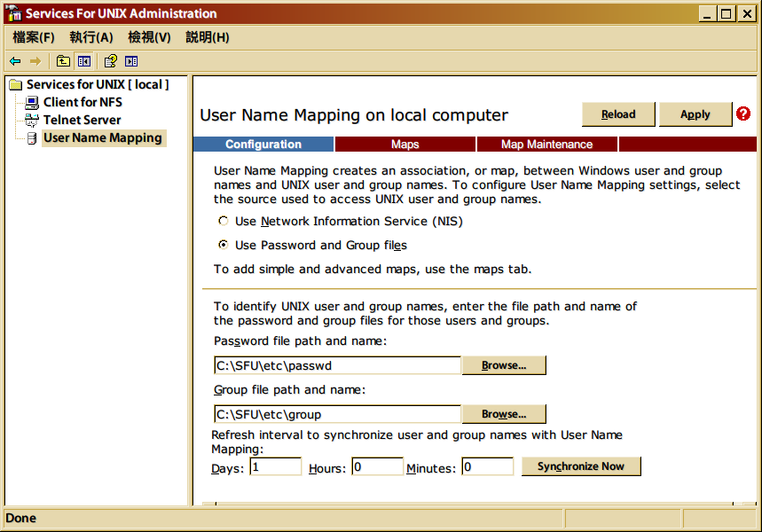Select the Use Password and Group files option
The width and height of the screenshot is (762, 532).
coord(224,246)
